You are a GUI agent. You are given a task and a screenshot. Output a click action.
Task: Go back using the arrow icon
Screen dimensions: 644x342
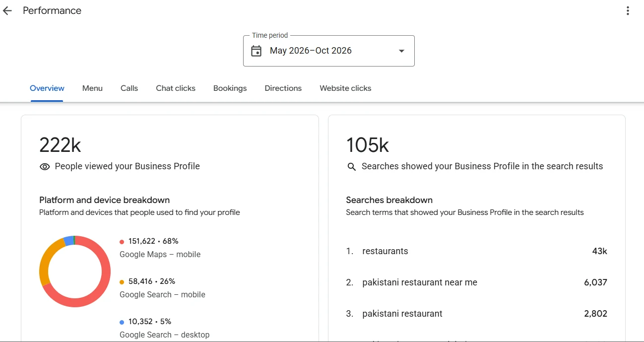pyautogui.click(x=7, y=11)
